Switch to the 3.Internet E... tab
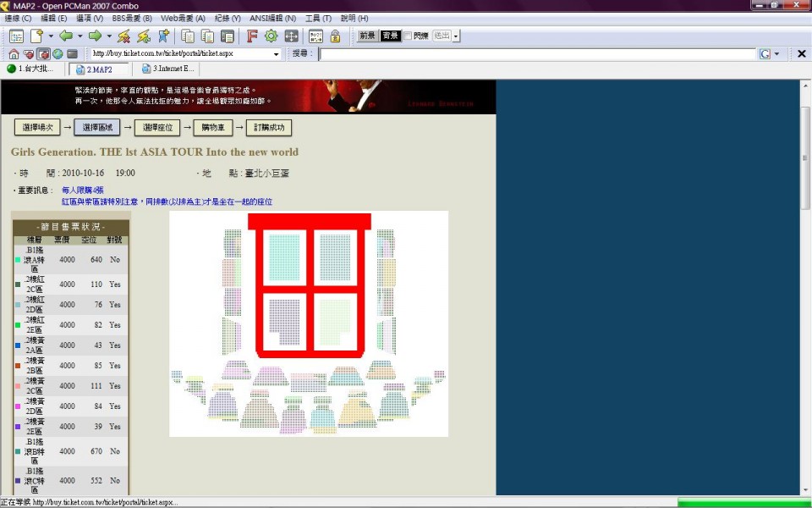 (167, 69)
